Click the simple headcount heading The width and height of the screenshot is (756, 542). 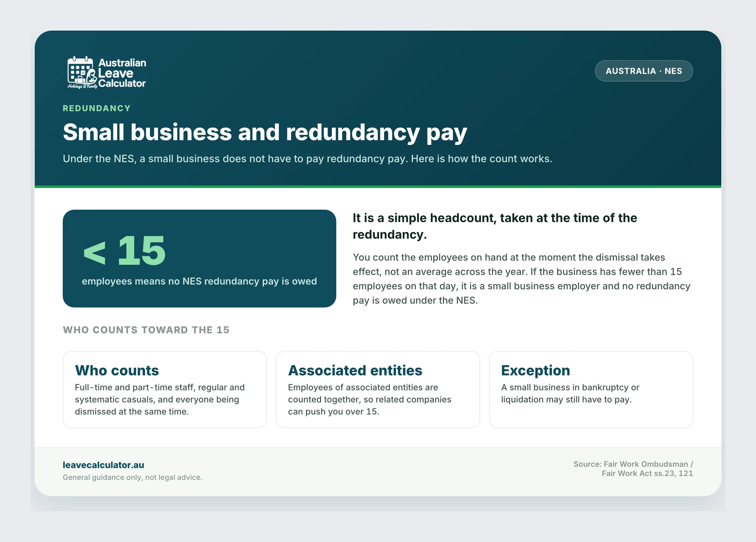click(x=495, y=226)
